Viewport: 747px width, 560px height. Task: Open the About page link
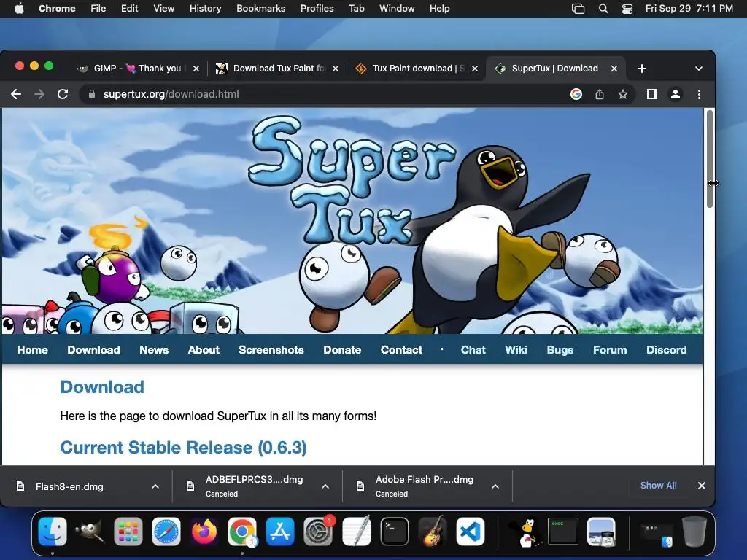[204, 350]
